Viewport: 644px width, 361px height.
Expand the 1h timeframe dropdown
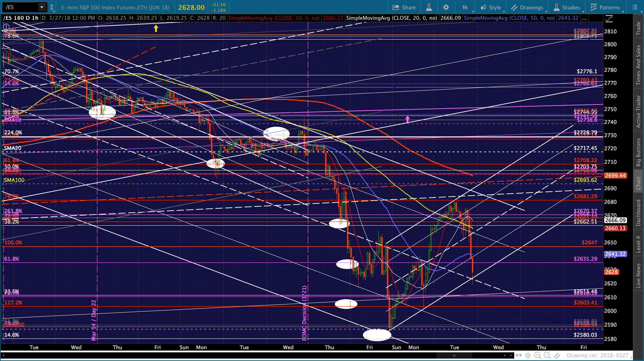465,7
